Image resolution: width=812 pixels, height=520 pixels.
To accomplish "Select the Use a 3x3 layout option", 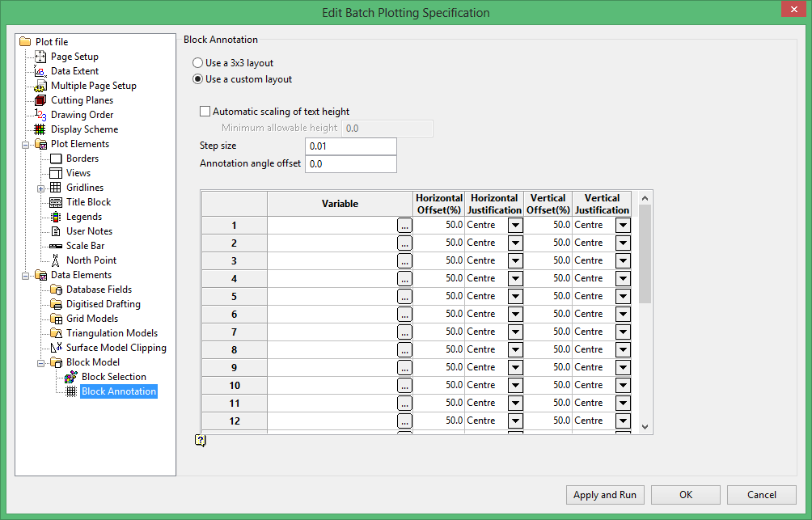I will coord(197,63).
